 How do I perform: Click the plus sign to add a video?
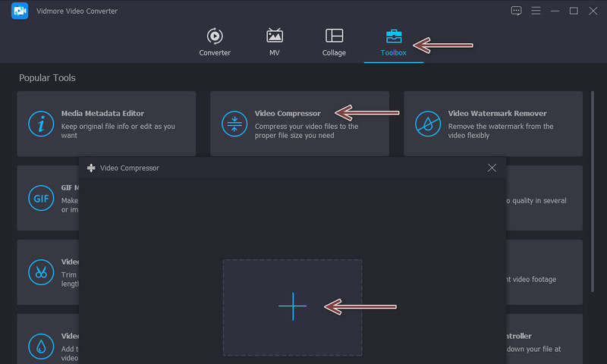point(292,306)
